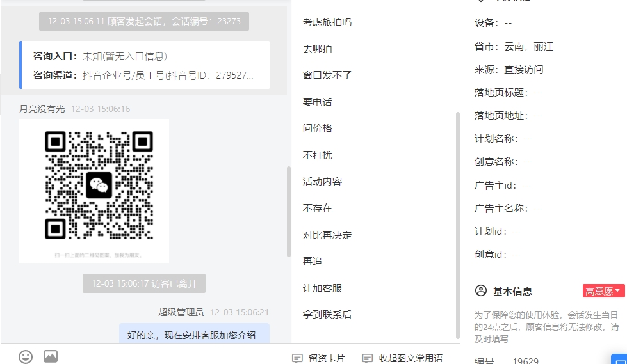Click the 广告主id field
Viewport: 627px width, 364px height.
[x=502, y=186]
